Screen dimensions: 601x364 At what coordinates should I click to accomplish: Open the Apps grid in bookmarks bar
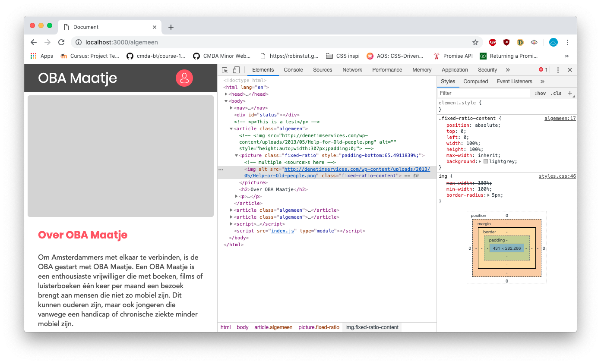point(42,56)
